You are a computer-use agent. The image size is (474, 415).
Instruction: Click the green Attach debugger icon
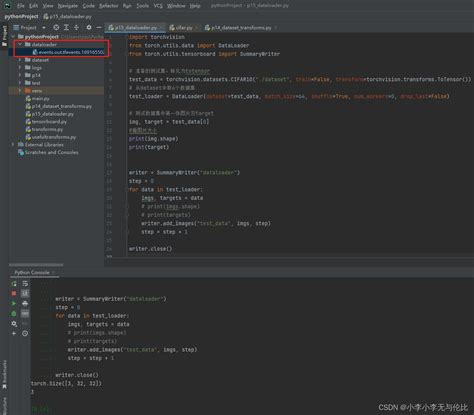point(14,314)
